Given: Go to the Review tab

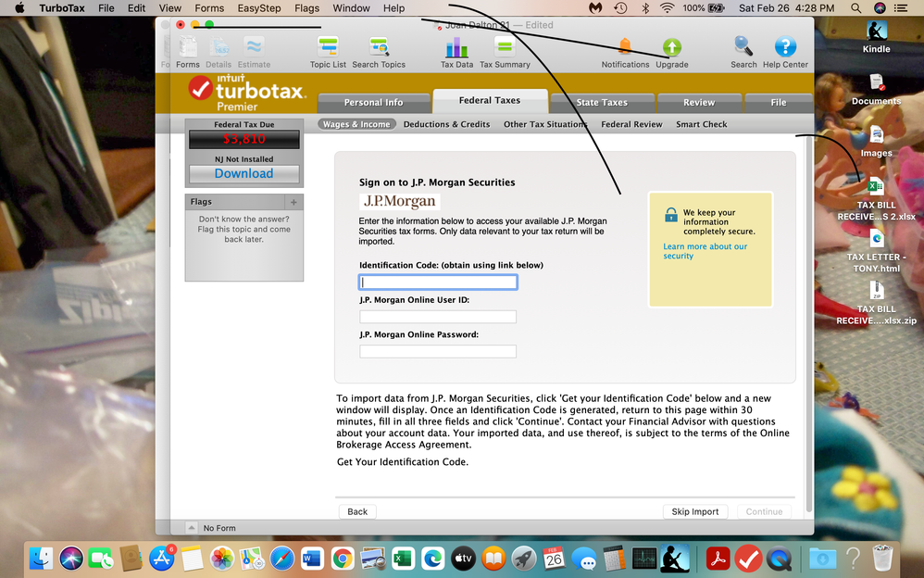Looking at the screenshot, I should coord(699,103).
